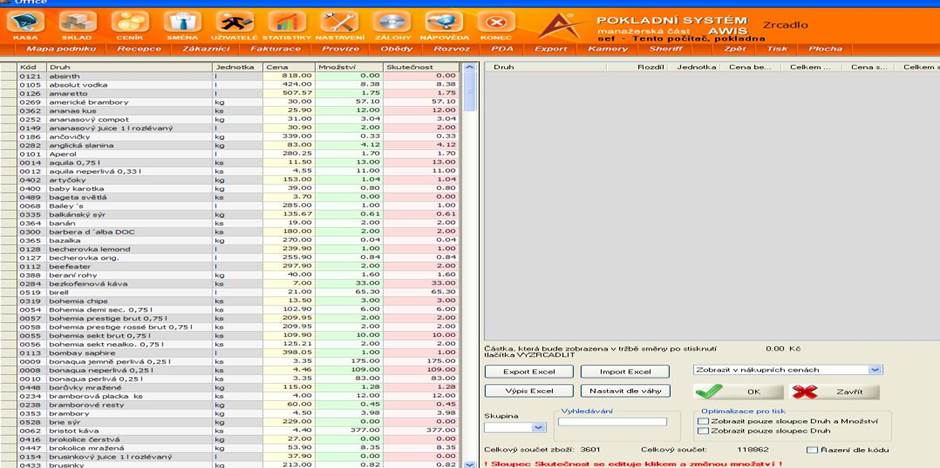
Task: Click the Rozdíl column header
Action: click(x=638, y=67)
